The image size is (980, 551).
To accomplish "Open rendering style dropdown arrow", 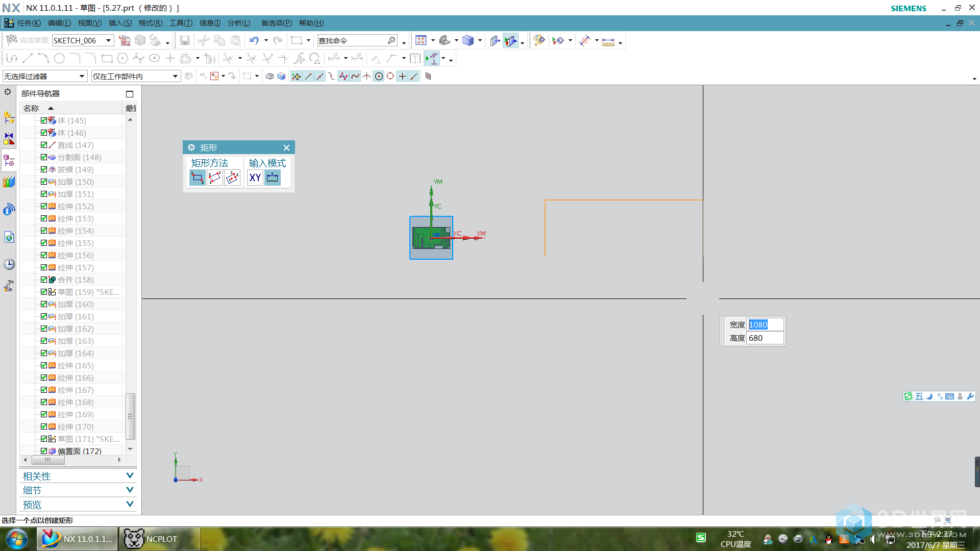I will tap(480, 40).
